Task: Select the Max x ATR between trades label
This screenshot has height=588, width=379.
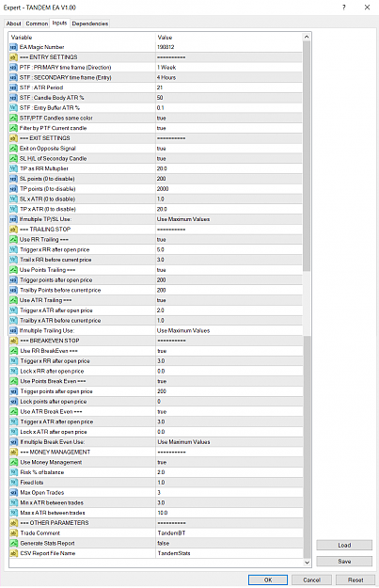Action: pyautogui.click(x=53, y=513)
